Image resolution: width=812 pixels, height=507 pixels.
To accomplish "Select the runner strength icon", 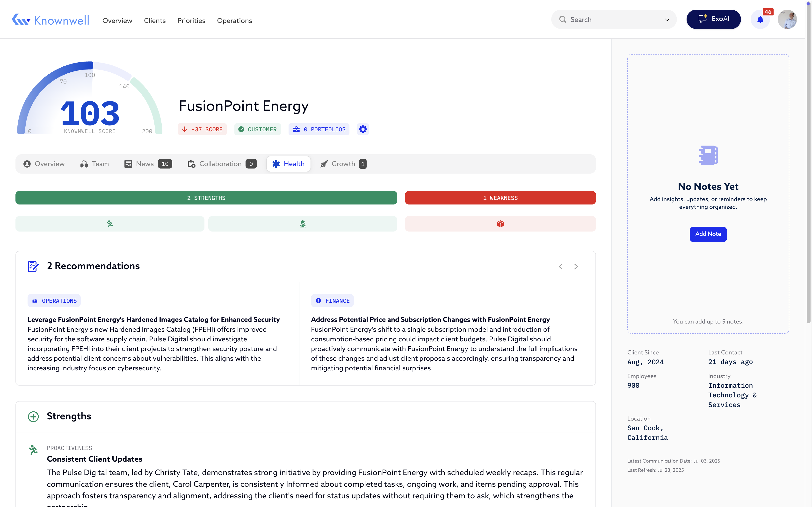I will point(110,224).
